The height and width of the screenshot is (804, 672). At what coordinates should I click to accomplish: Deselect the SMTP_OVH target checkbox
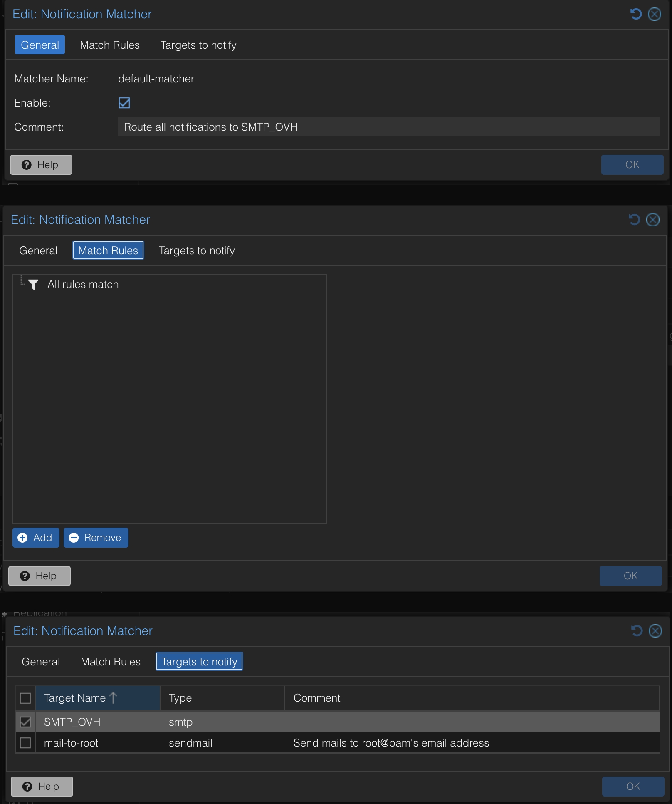tap(25, 722)
